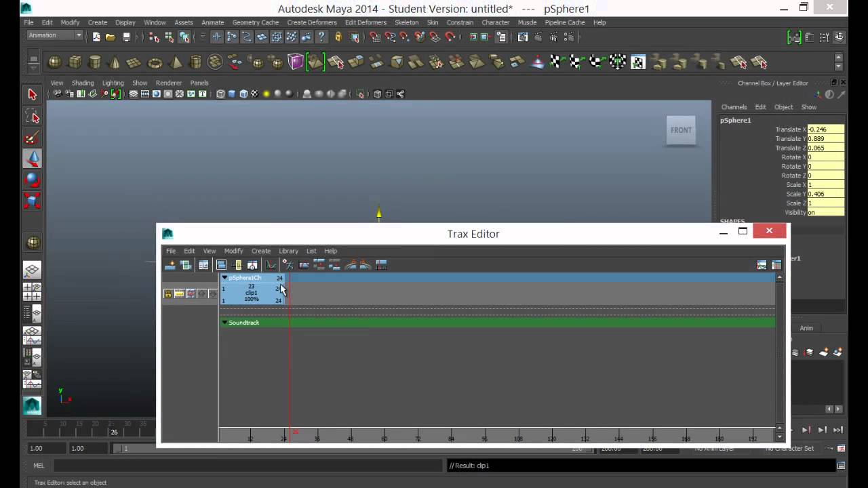Click the Trax Editor vertical scrollbar

pyautogui.click(x=779, y=350)
